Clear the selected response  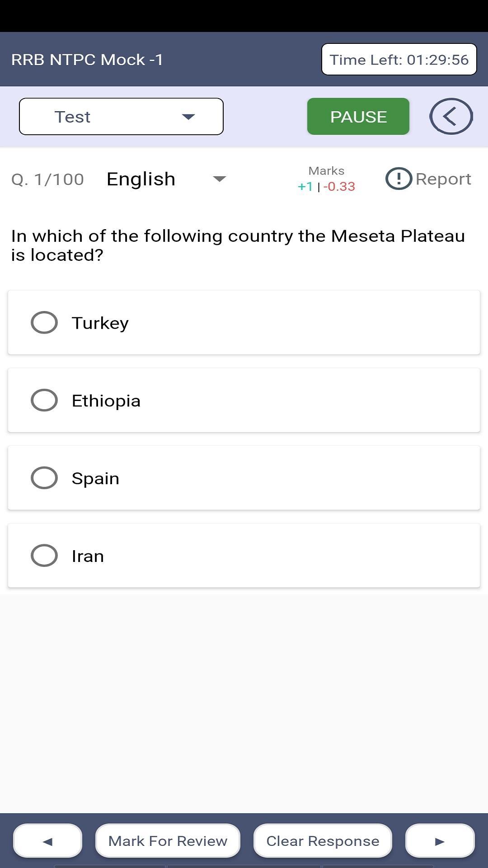[323, 840]
